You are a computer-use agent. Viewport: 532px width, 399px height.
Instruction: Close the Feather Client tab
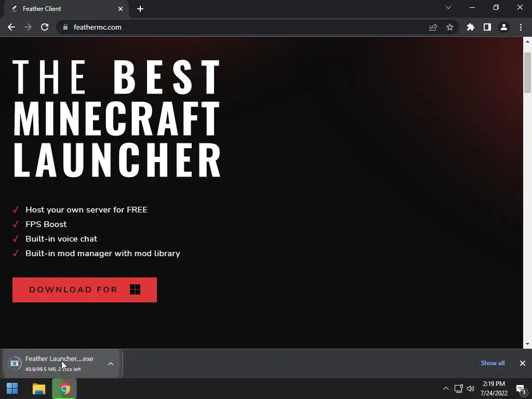121,9
